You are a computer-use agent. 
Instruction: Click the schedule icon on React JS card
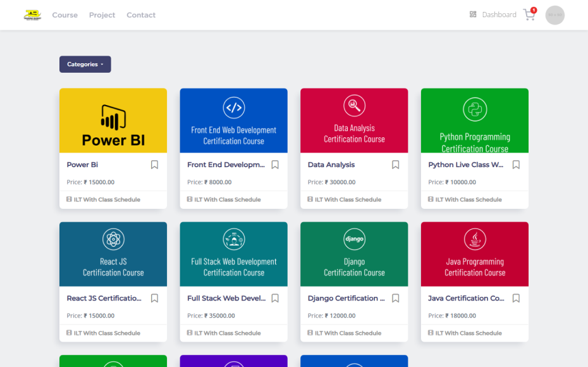coord(69,333)
